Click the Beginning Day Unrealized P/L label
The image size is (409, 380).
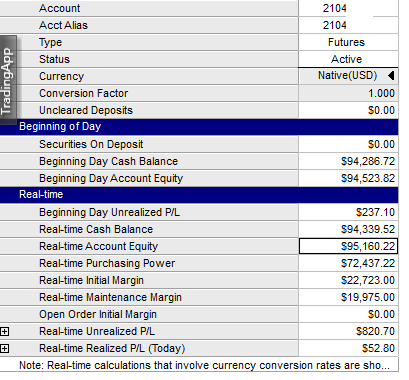click(109, 212)
